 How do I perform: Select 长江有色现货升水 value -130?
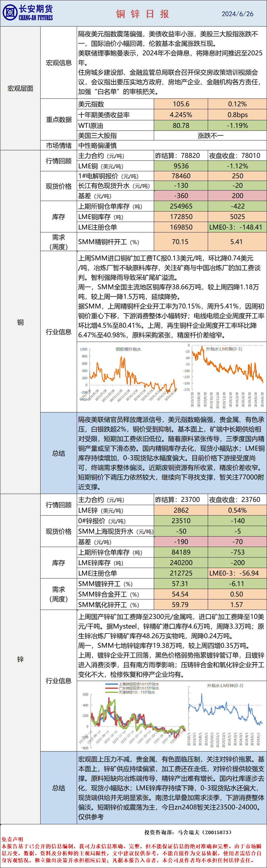pyautogui.click(x=181, y=186)
